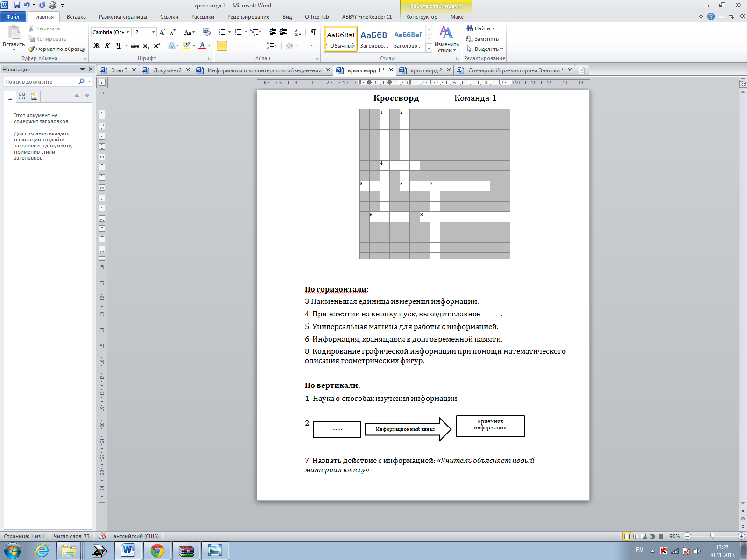Toggle underline formatting button
747x560 pixels.
click(x=119, y=46)
